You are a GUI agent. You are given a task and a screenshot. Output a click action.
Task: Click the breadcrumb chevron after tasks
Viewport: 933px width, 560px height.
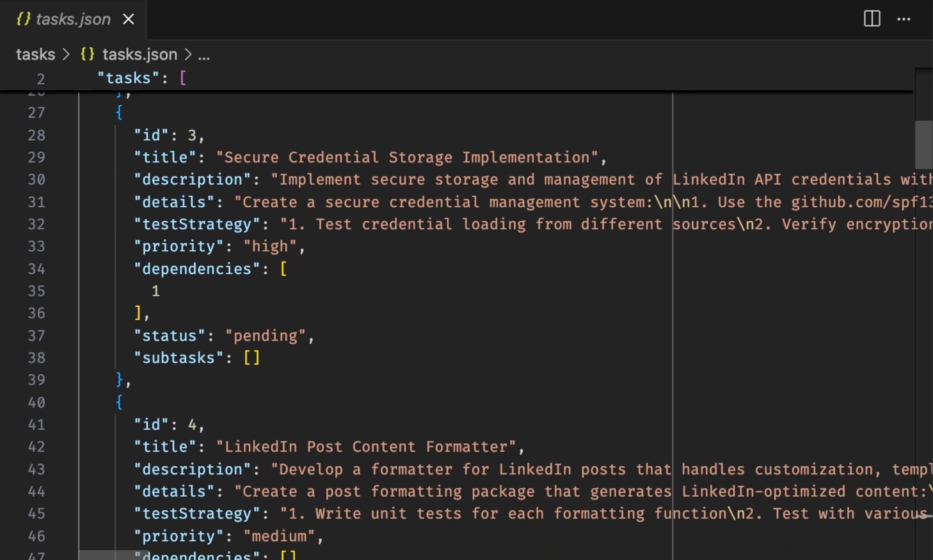tap(66, 55)
